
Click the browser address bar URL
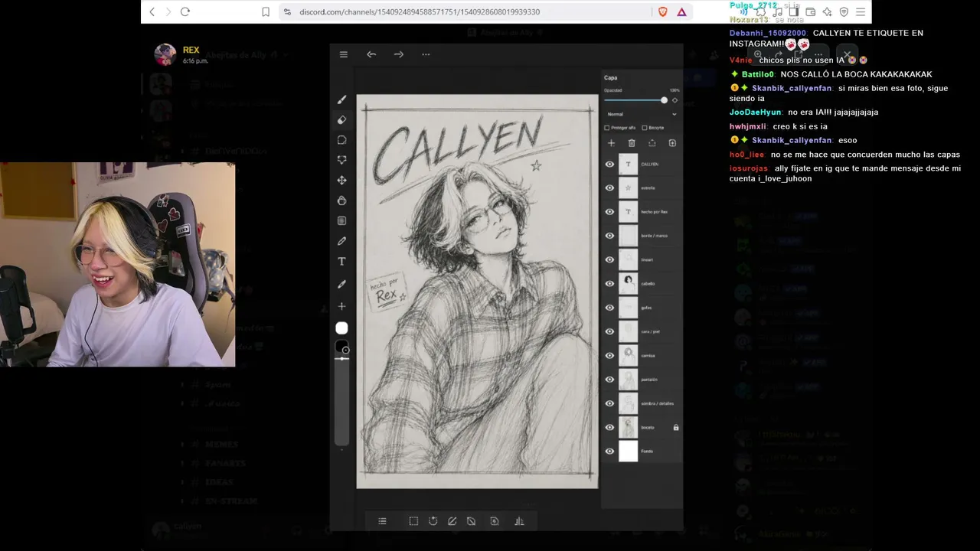420,11
